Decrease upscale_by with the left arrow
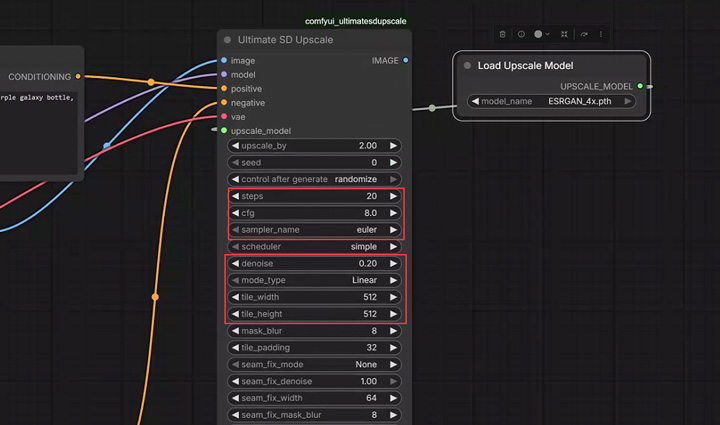 pyautogui.click(x=235, y=145)
